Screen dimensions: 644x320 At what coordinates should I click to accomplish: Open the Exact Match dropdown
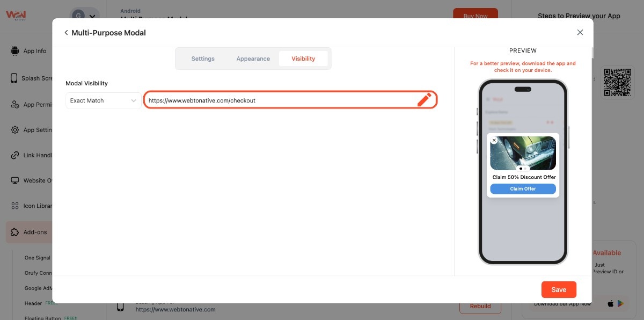pos(103,100)
